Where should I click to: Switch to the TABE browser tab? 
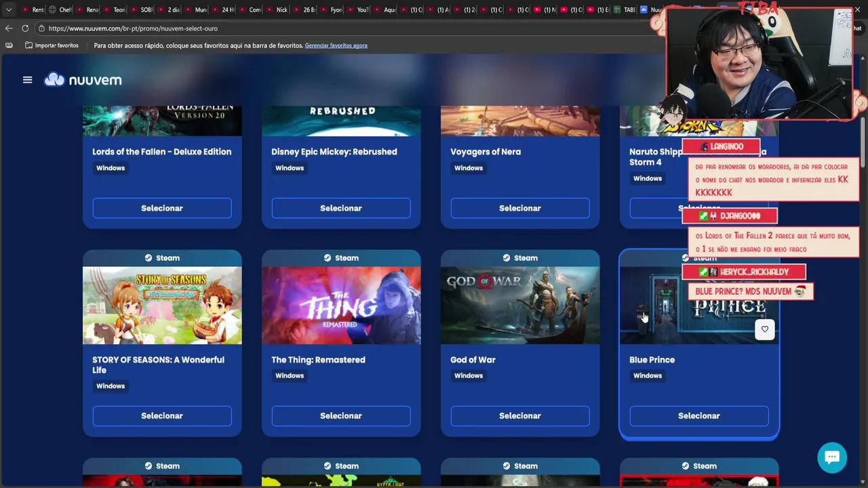tap(624, 9)
